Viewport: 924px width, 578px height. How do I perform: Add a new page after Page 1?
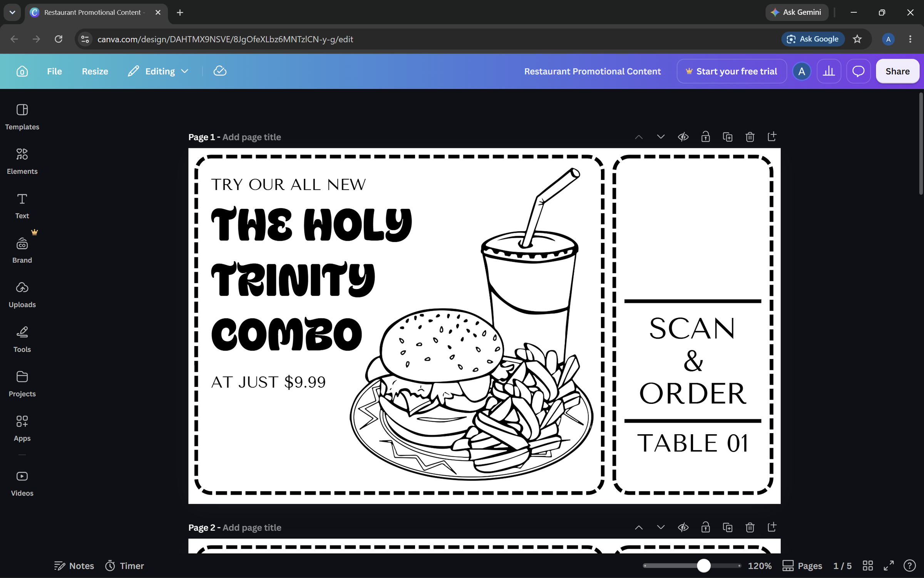click(772, 137)
